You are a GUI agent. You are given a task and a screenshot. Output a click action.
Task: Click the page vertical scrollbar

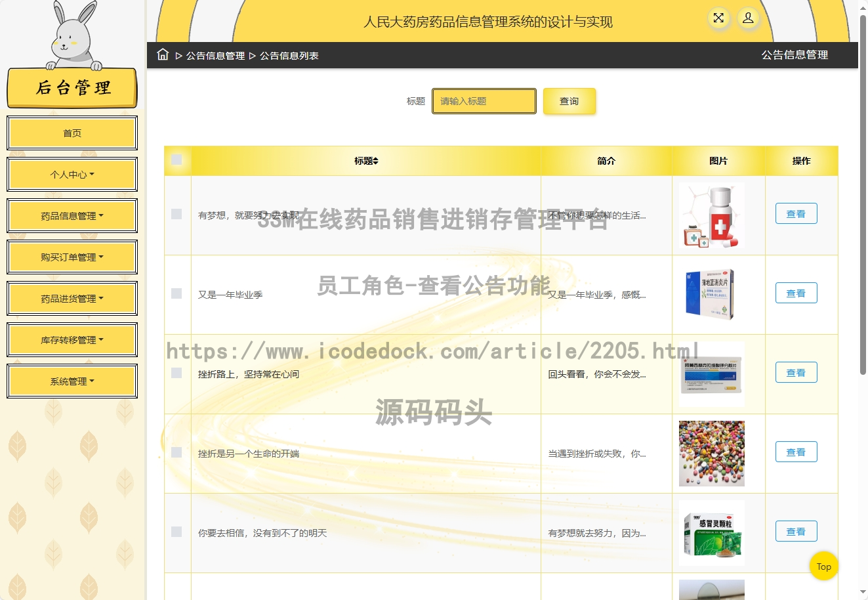click(863, 195)
